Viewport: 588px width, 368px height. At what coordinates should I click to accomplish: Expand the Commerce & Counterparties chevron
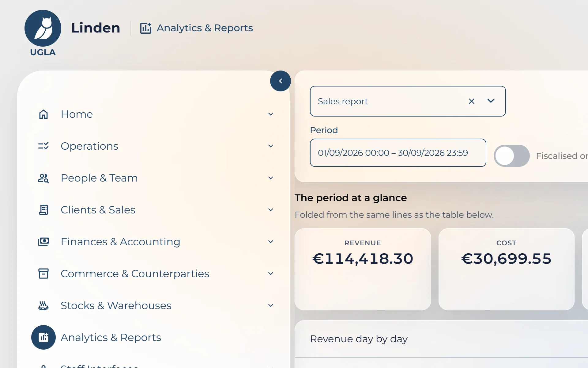pyautogui.click(x=271, y=274)
